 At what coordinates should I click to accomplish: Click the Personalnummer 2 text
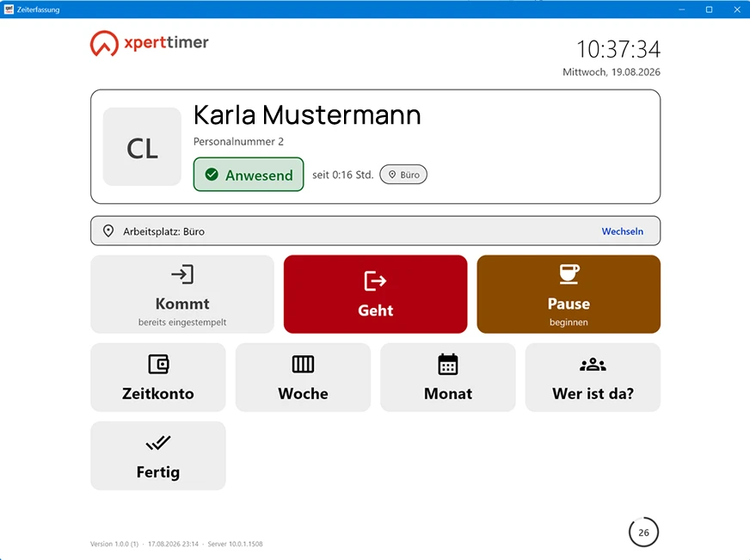tap(238, 142)
